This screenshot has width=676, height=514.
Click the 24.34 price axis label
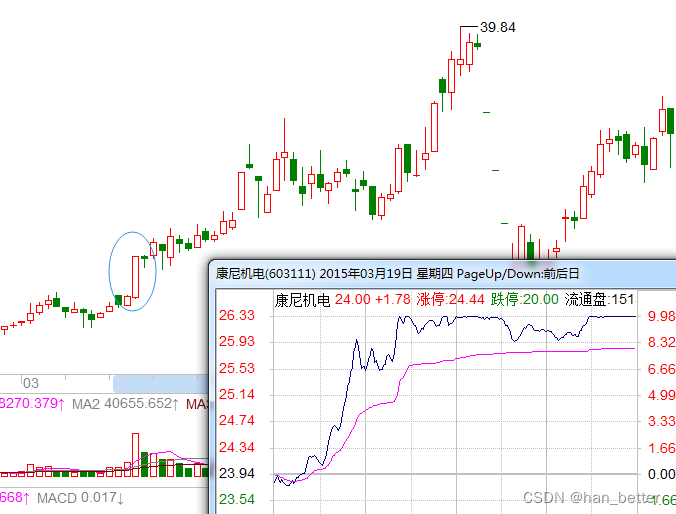[237, 447]
